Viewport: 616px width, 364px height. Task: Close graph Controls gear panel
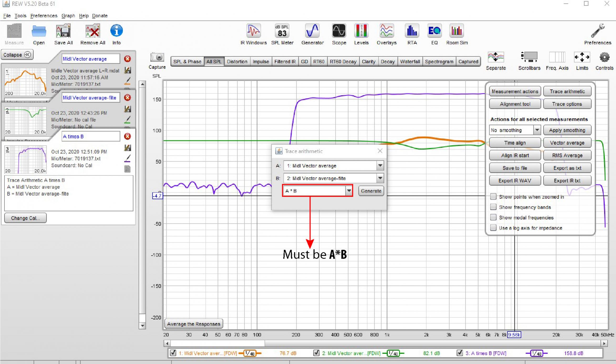tap(604, 61)
